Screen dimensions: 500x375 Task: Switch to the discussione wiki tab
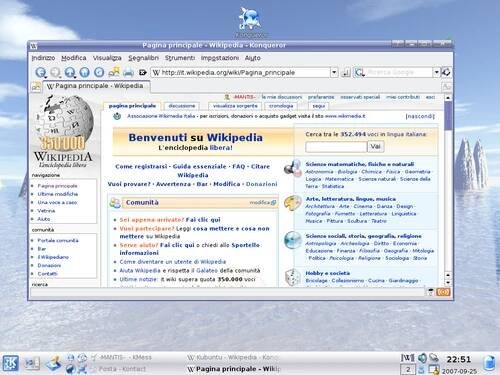click(x=182, y=106)
